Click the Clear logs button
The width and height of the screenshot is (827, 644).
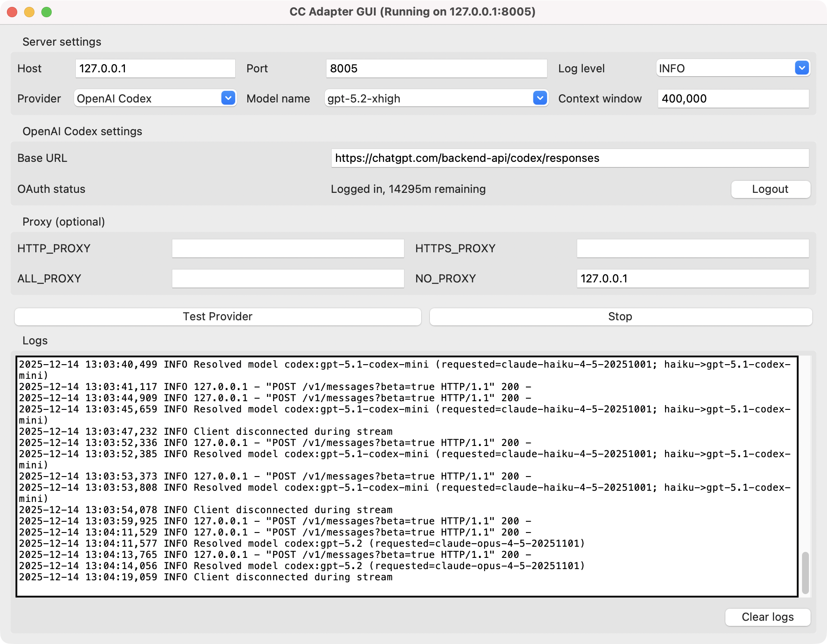click(767, 617)
